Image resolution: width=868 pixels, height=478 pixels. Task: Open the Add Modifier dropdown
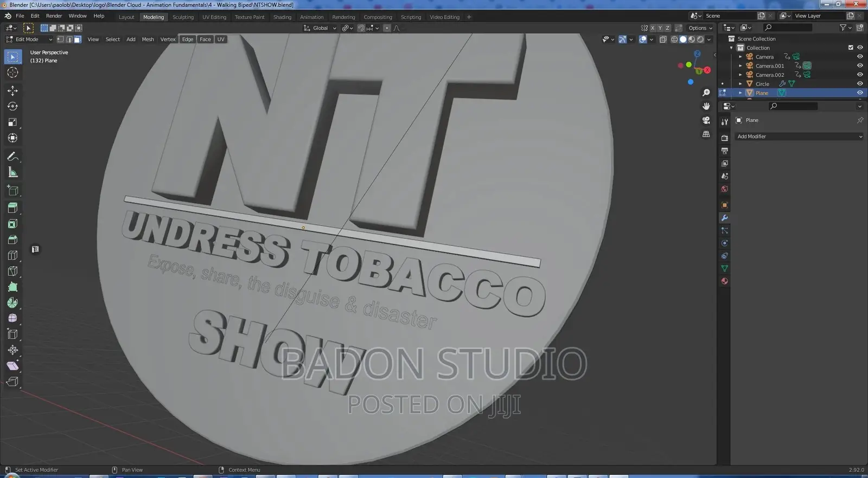click(x=799, y=137)
